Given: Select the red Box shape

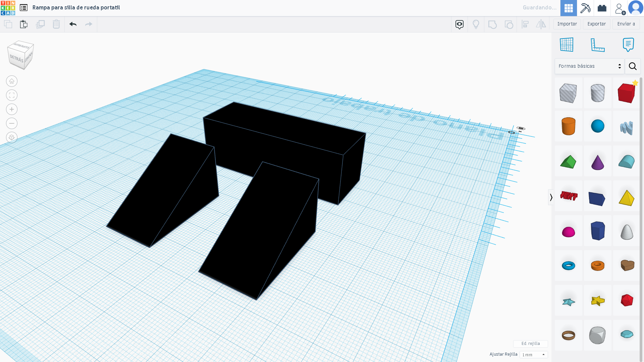Looking at the screenshot, I should [626, 93].
